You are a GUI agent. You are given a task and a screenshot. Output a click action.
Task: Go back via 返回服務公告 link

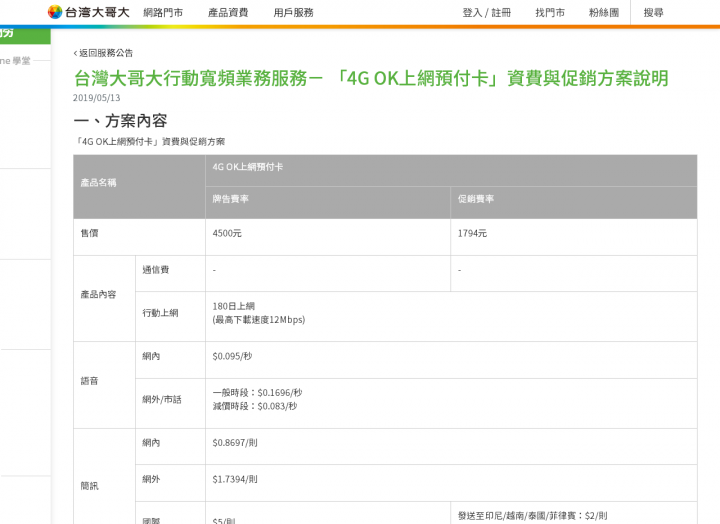click(103, 53)
